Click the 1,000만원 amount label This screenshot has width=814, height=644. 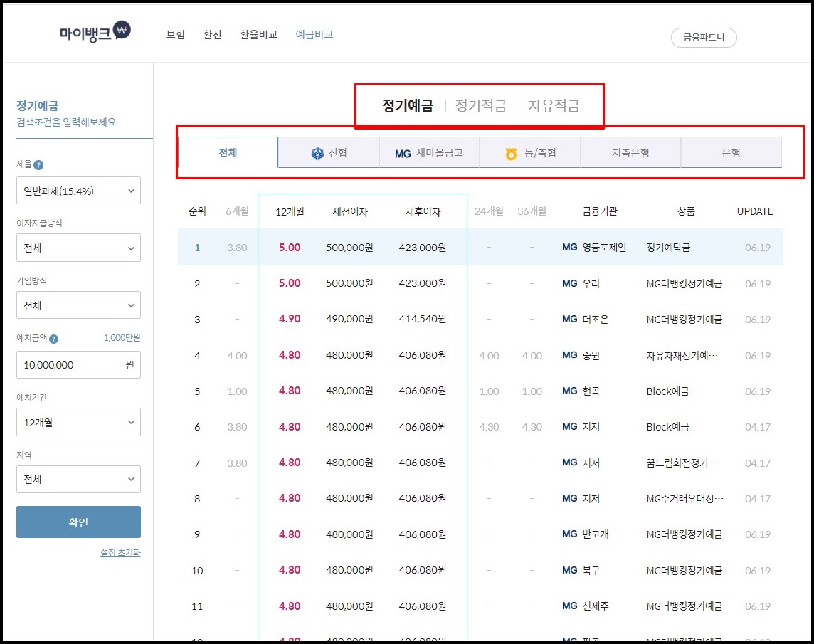(x=122, y=337)
